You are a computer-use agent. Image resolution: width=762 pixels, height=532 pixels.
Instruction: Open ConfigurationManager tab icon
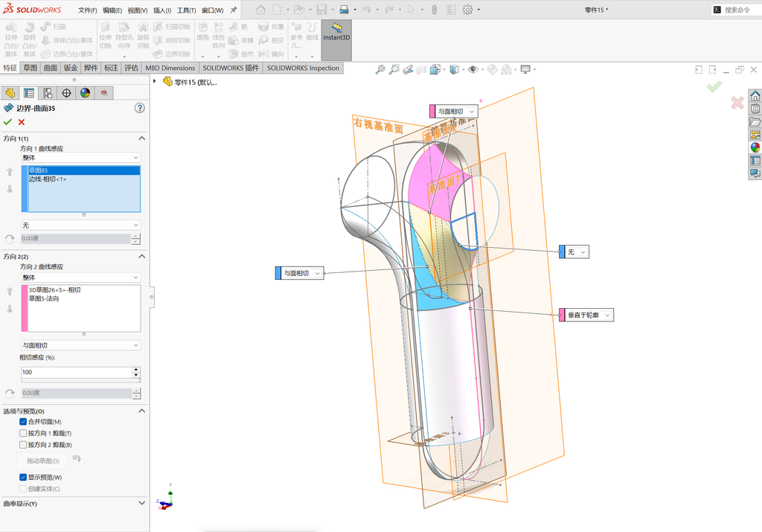tap(48, 93)
